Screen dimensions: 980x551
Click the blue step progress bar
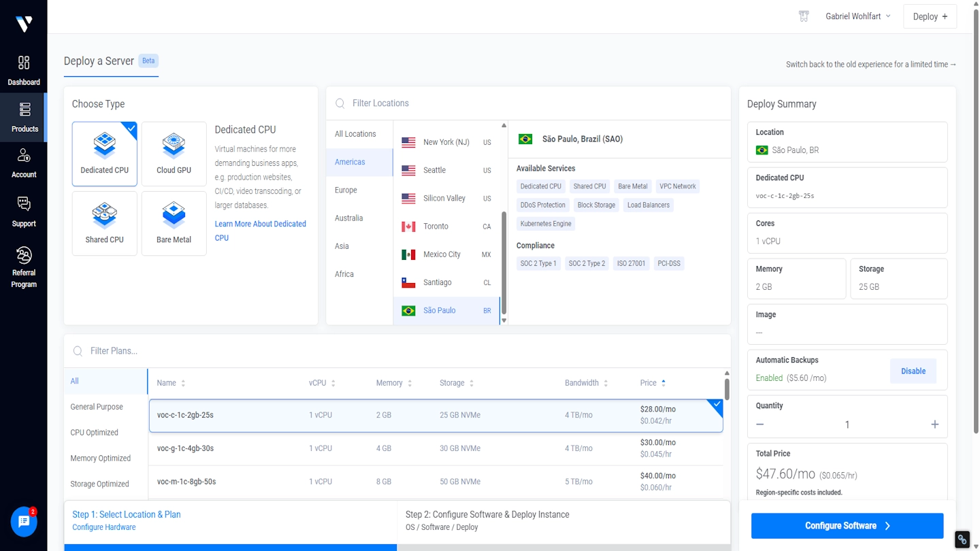(x=230, y=548)
